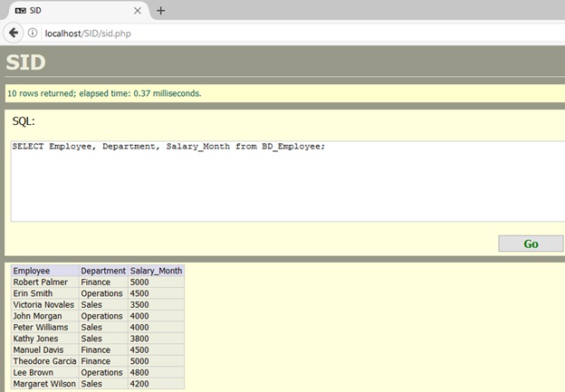Click the SID tab favicon
The height and width of the screenshot is (392, 565).
(x=21, y=11)
